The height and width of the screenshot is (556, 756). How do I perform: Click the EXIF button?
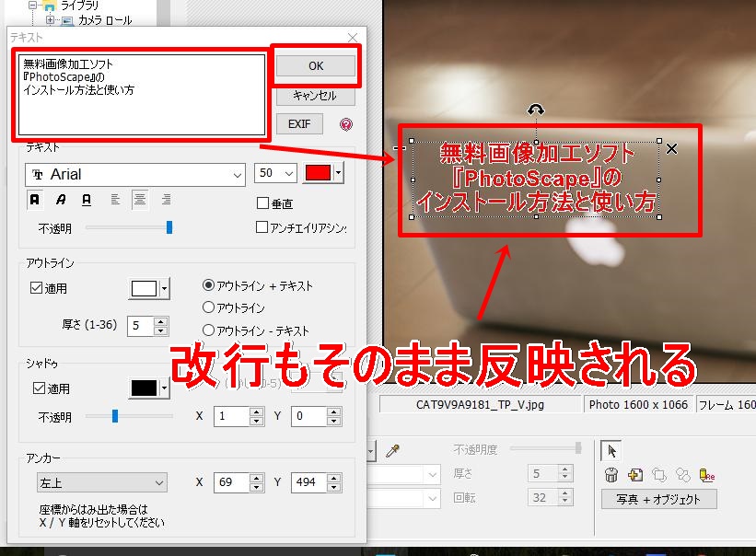(x=299, y=124)
